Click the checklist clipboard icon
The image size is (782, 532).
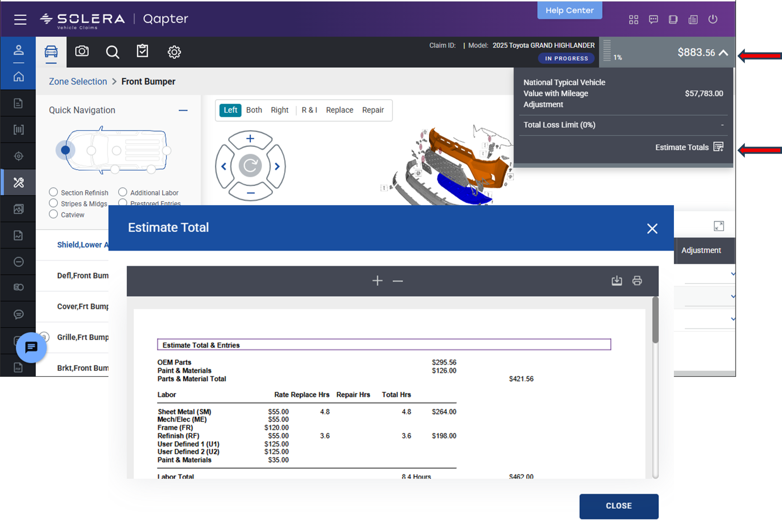142,51
